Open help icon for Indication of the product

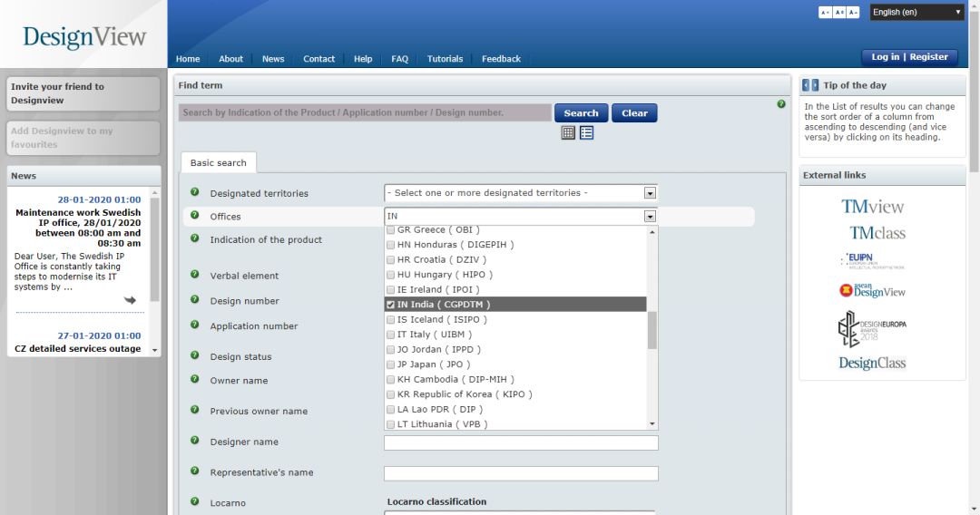click(194, 238)
